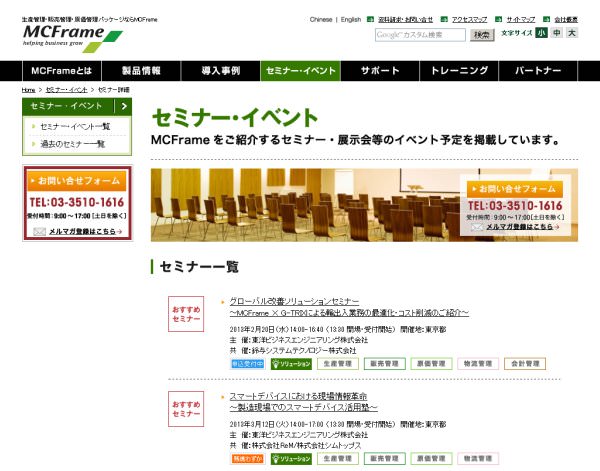Select the セミナー・イベント nav tab
Image resolution: width=600 pixels, height=471 pixels.
300,71
